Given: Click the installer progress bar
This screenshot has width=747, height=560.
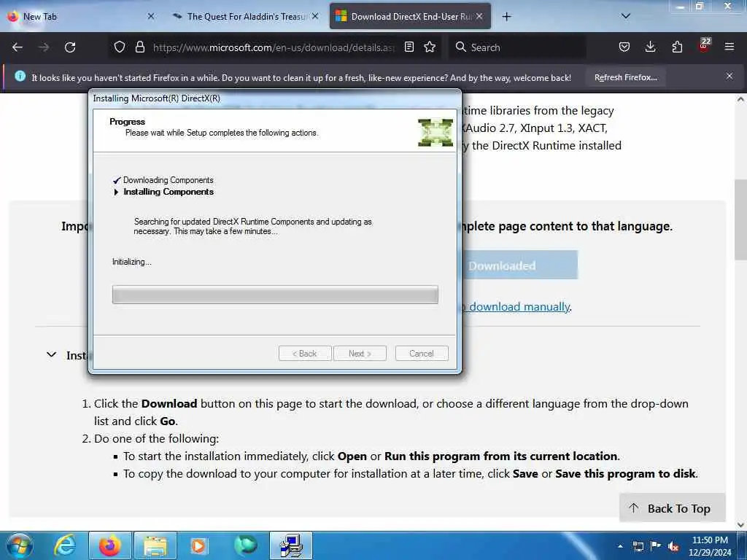Looking at the screenshot, I should pyautogui.click(x=275, y=295).
